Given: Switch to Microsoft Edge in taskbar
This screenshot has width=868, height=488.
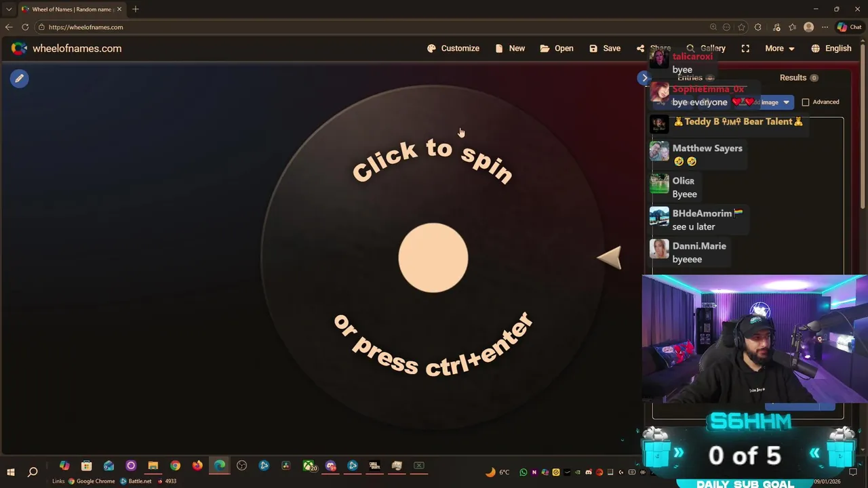Looking at the screenshot, I should [x=220, y=466].
